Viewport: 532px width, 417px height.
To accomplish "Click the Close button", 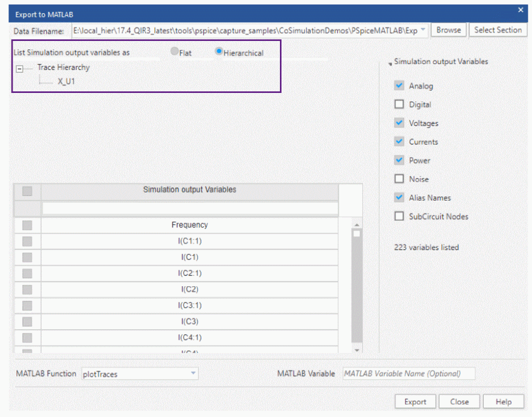I will pyautogui.click(x=460, y=402).
